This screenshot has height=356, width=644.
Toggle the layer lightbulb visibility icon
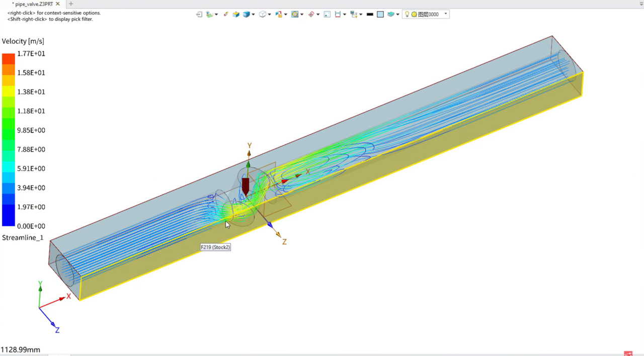(407, 15)
